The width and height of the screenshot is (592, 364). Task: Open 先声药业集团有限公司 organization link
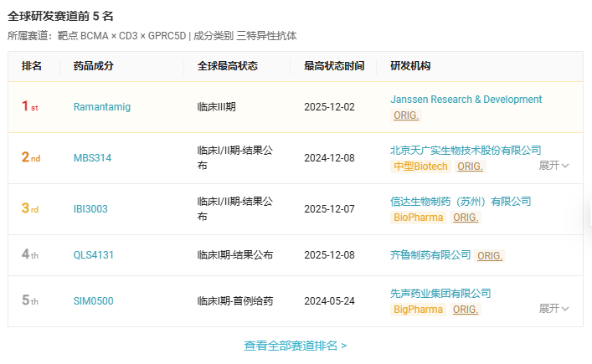click(x=440, y=294)
